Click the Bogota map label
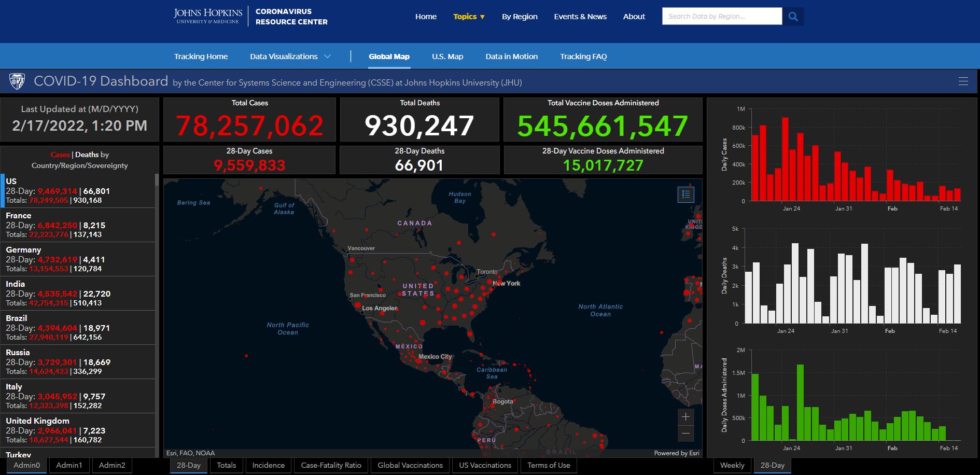This screenshot has height=475, width=980. coord(502,401)
